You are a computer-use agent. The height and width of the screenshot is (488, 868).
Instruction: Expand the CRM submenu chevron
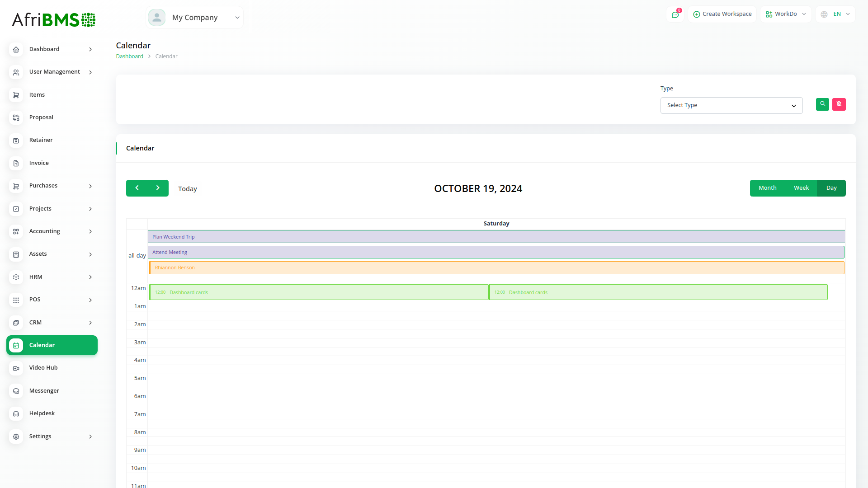pos(90,323)
